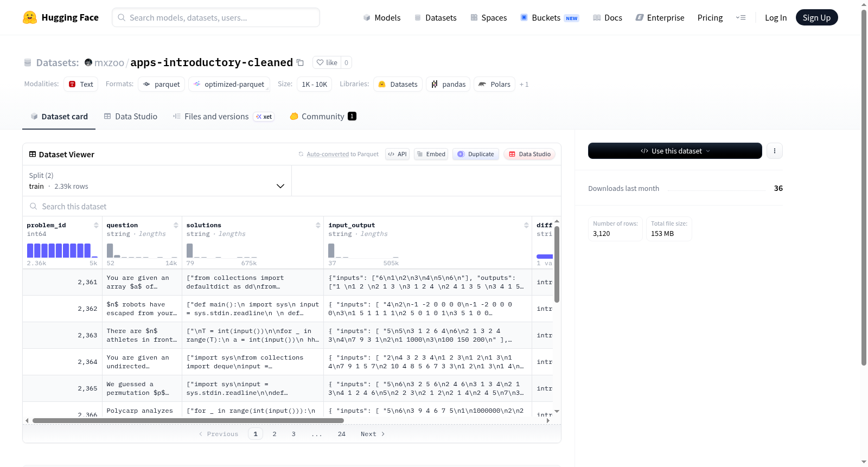Click the table vertical scrollbar
Image resolution: width=868 pixels, height=467 pixels.
tap(557, 264)
